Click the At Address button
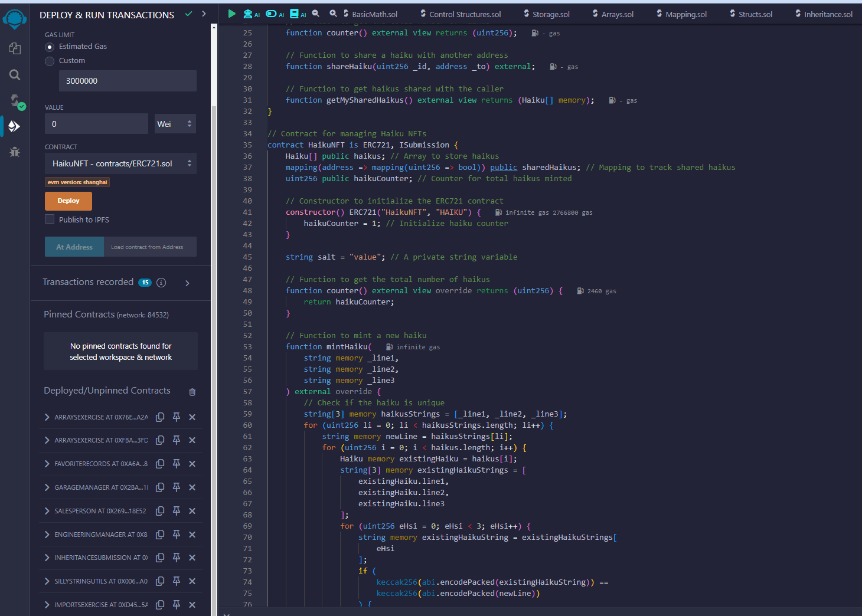862x616 pixels. click(74, 247)
